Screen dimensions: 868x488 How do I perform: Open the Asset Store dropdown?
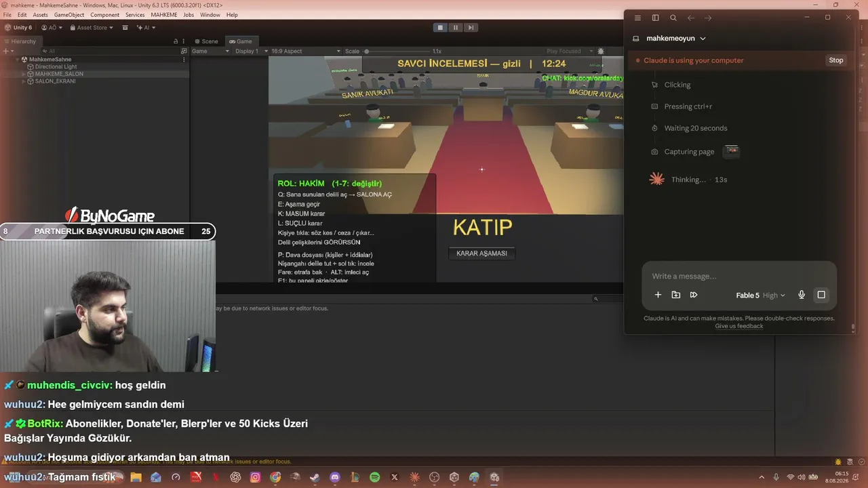point(92,28)
